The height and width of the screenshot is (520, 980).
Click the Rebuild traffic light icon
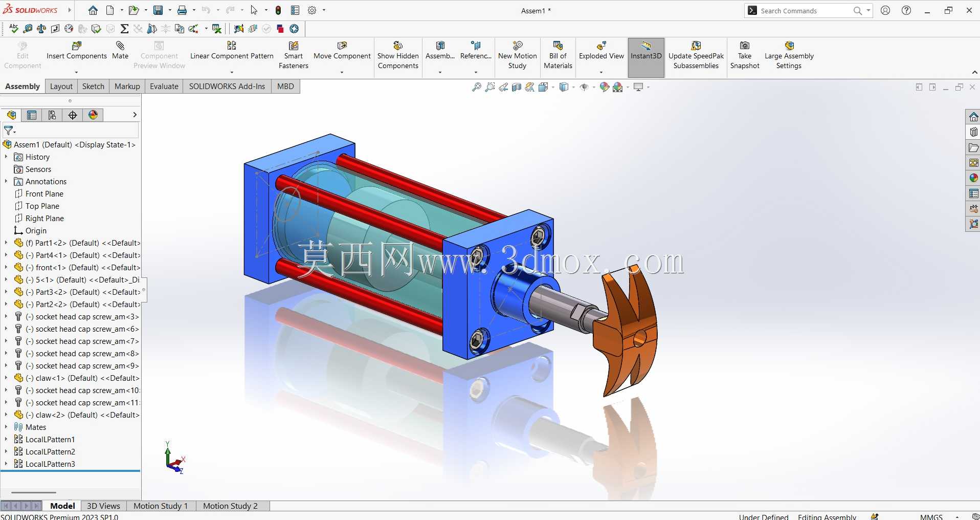(278, 10)
